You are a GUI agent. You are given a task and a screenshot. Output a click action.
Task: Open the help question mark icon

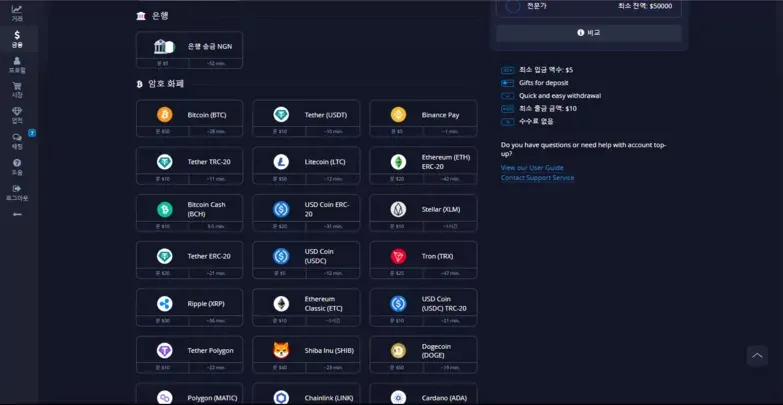pyautogui.click(x=17, y=163)
